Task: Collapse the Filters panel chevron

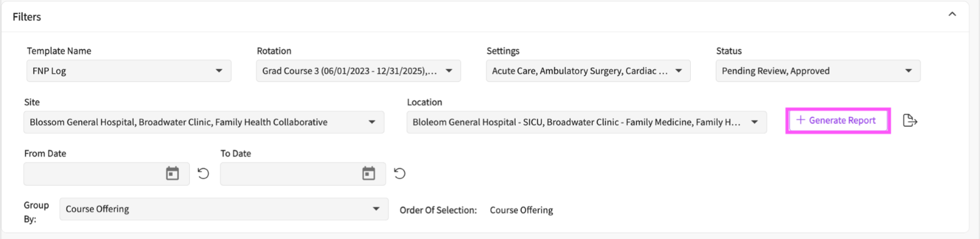Action: click(952, 14)
